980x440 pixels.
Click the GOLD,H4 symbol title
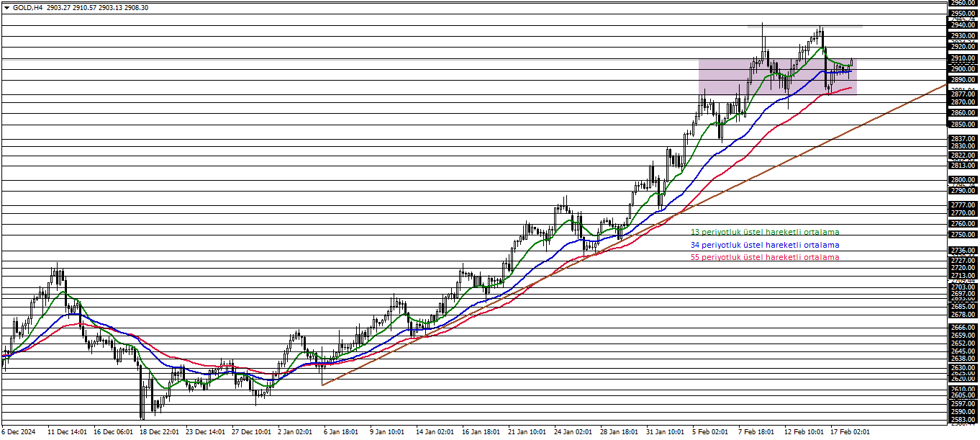27,7
